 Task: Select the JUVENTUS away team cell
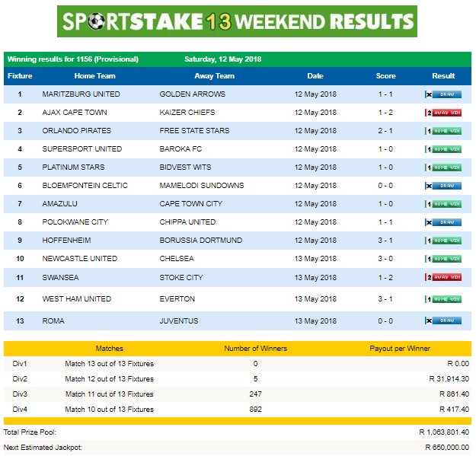[x=179, y=321]
